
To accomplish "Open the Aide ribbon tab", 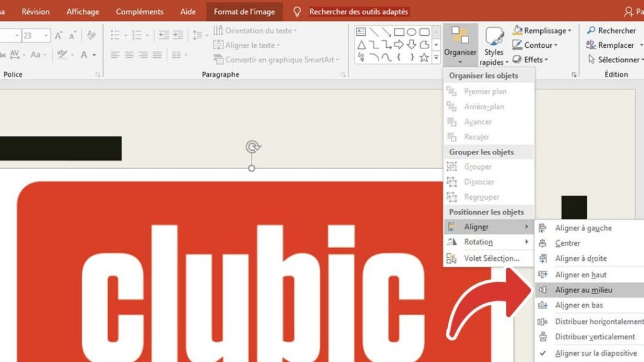I will coord(187,11).
